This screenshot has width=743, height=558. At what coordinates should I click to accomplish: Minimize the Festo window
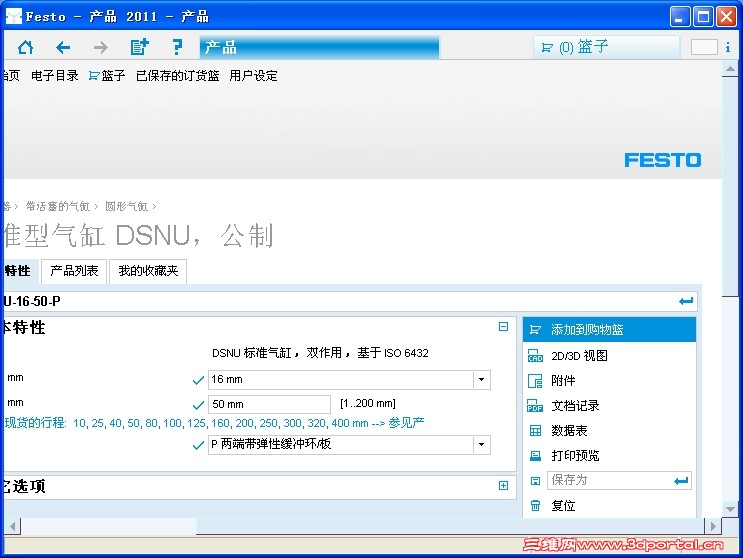680,17
